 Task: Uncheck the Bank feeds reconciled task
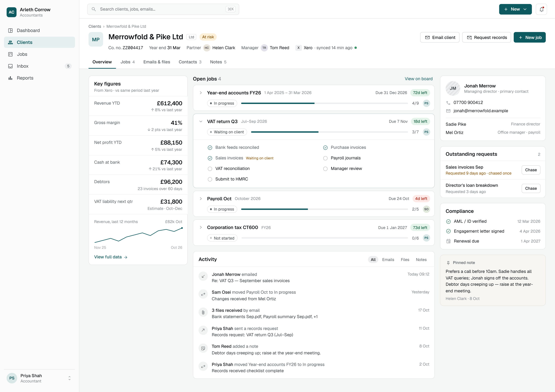(x=210, y=147)
